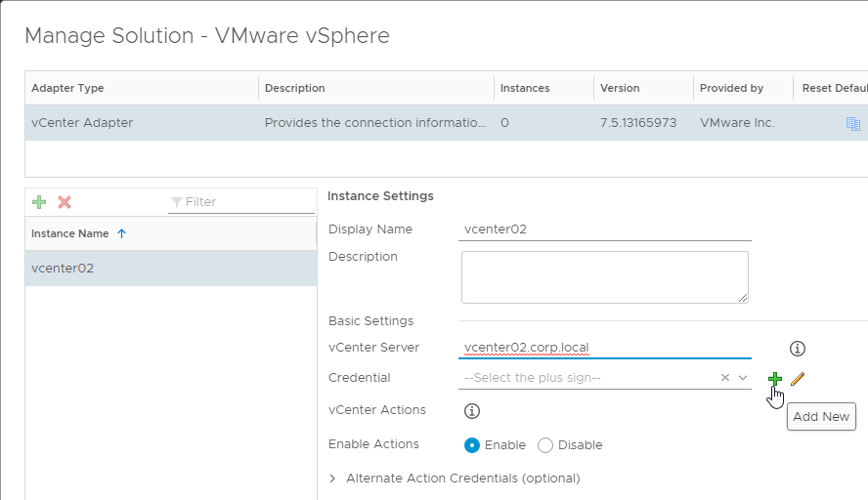Sort by Description column header
This screenshot has height=500, width=868.
click(376, 88)
